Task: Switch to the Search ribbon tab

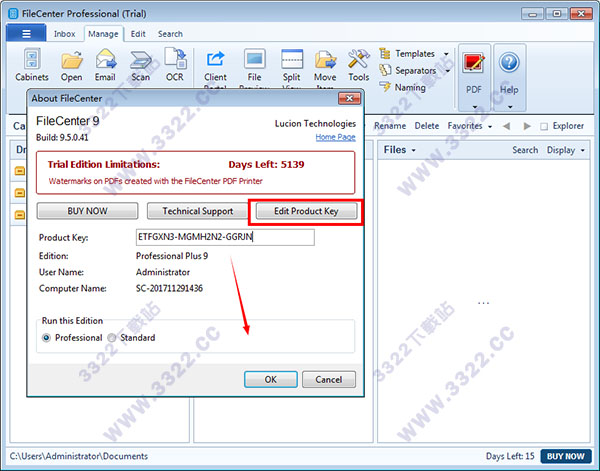Action: pos(170,34)
